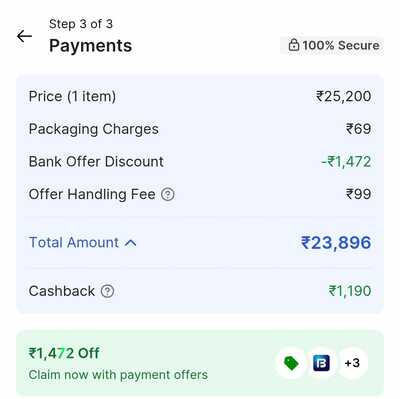
Task: Tap the -₹1,472 discount amount
Action: (x=346, y=162)
